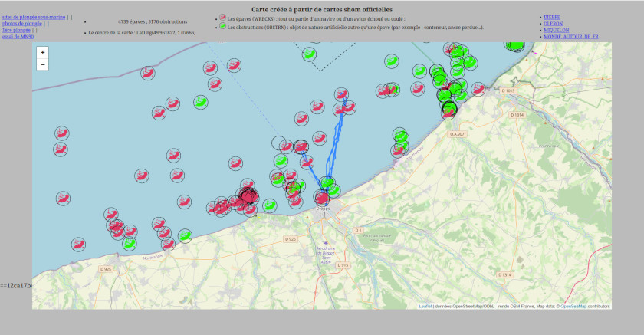This screenshot has height=335, width=644.
Task: Select the lone wreck marker at far bottom-left
Action: (78, 244)
